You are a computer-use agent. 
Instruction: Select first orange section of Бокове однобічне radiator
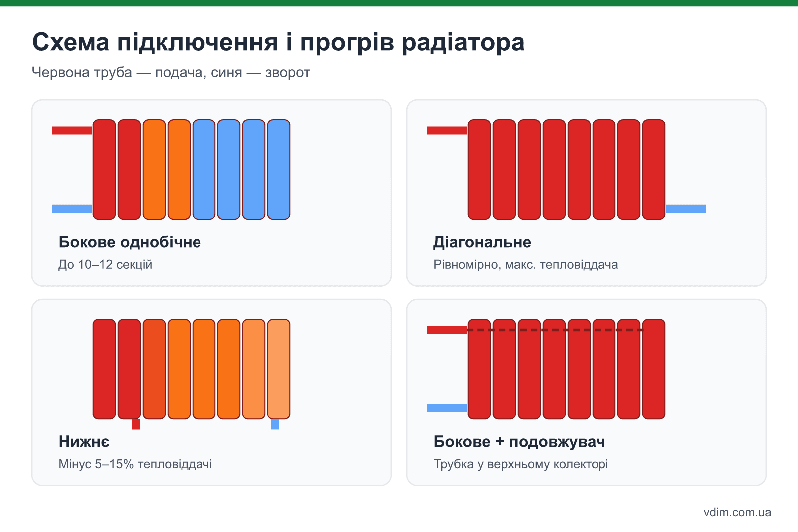pos(154,170)
